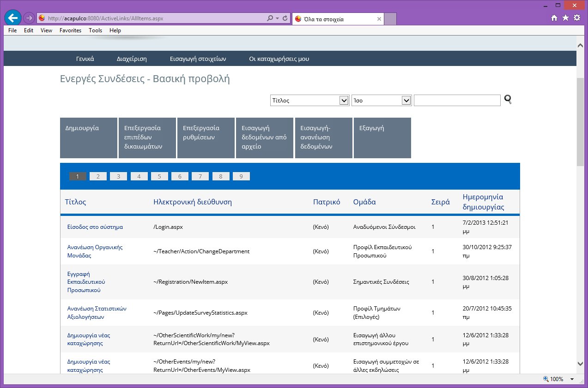Open 'Οι καταχωρήσεις μου' navigation item
Image resolution: width=588 pixels, height=388 pixels.
tap(279, 59)
